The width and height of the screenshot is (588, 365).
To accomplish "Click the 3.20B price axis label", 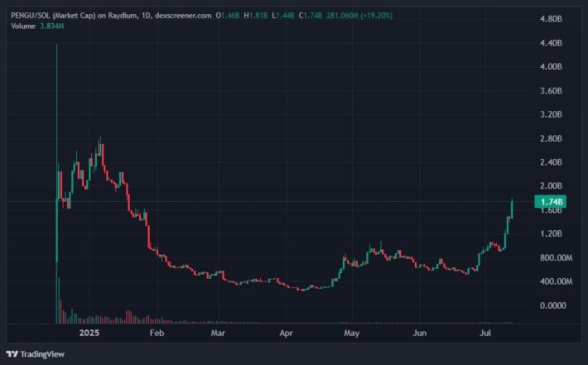I will click(551, 114).
